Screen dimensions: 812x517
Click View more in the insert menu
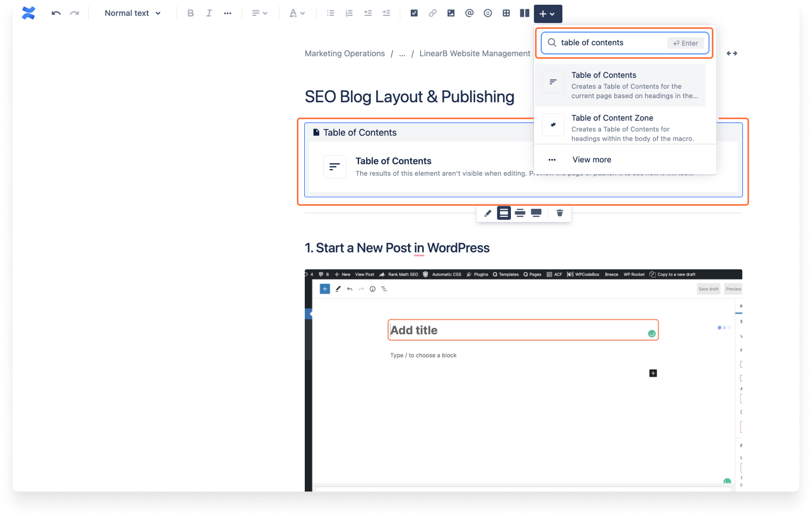[592, 160]
